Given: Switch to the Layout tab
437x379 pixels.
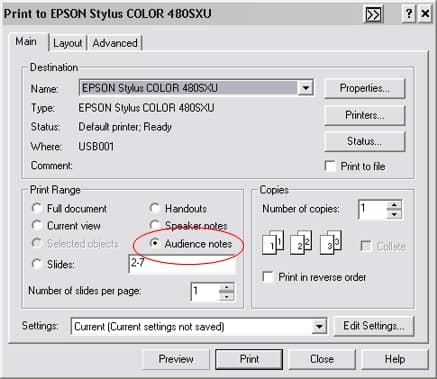Looking at the screenshot, I should pyautogui.click(x=68, y=43).
